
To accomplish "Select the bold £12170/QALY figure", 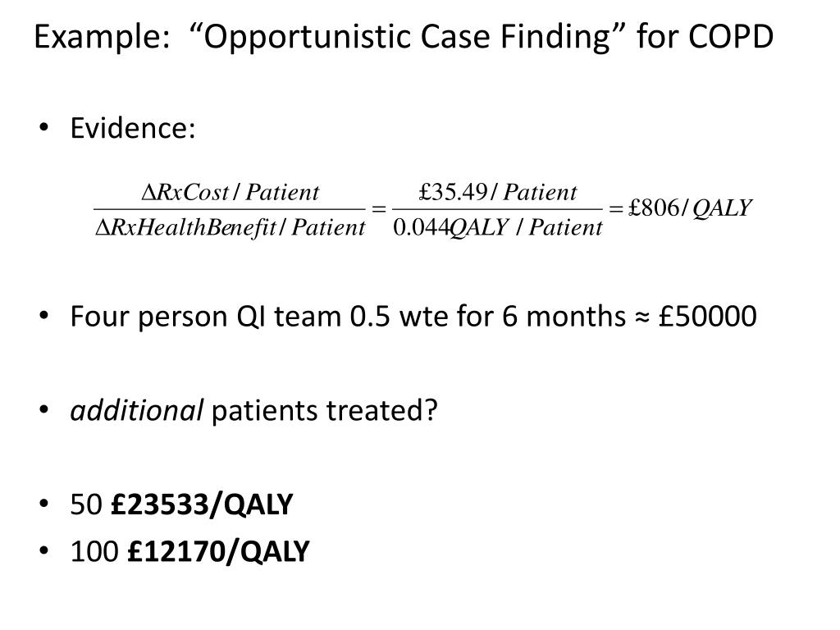I will [x=218, y=552].
